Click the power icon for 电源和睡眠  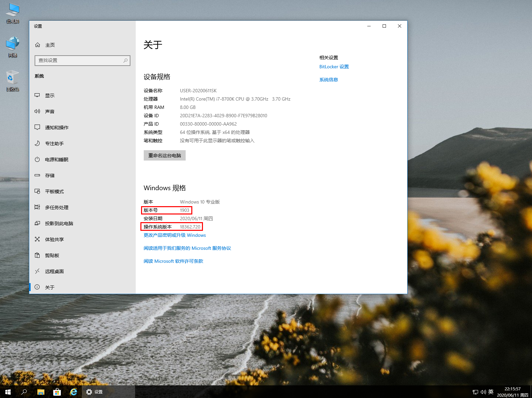pos(37,160)
